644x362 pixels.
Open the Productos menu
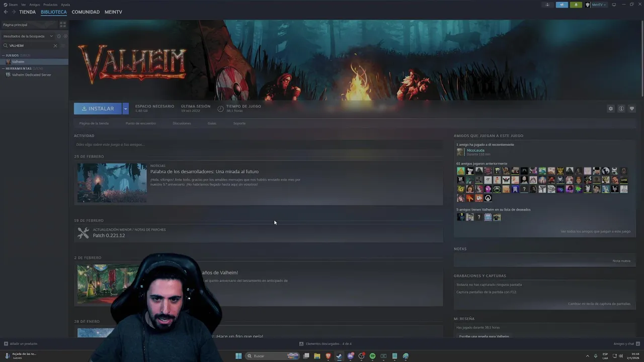[50, 5]
